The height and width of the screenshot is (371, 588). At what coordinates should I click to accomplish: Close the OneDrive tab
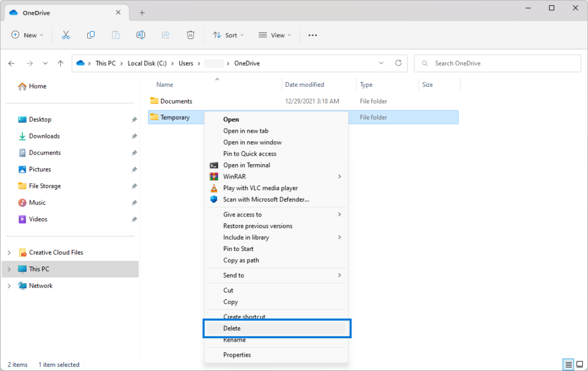[x=118, y=13]
